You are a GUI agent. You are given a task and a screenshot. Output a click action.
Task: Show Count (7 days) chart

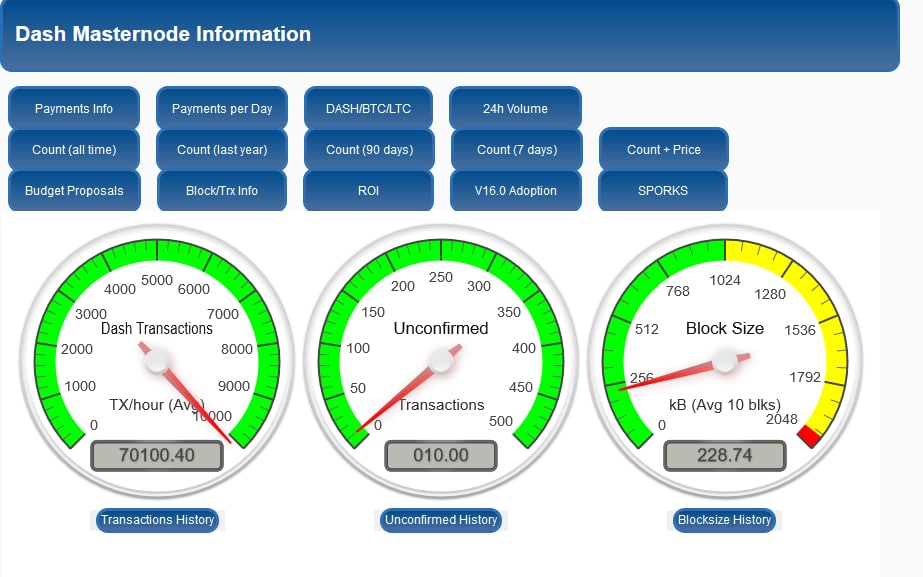[x=517, y=150]
